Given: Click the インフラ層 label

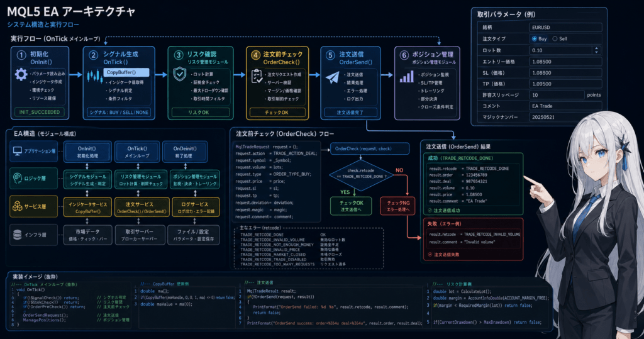Looking at the screenshot, I should click(35, 235).
